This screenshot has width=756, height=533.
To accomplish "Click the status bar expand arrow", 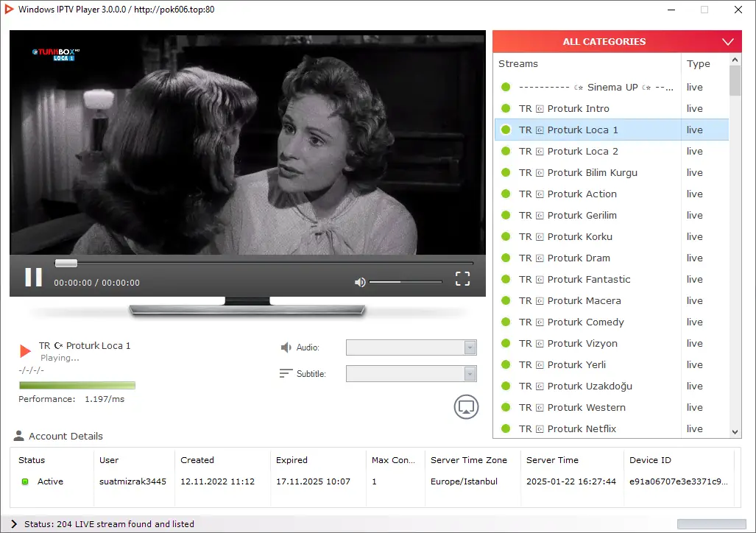I will tap(14, 524).
